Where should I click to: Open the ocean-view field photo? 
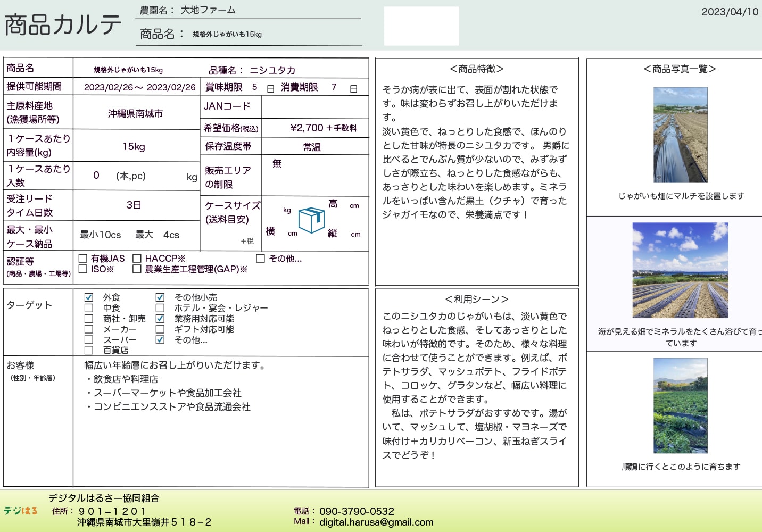pos(680,270)
